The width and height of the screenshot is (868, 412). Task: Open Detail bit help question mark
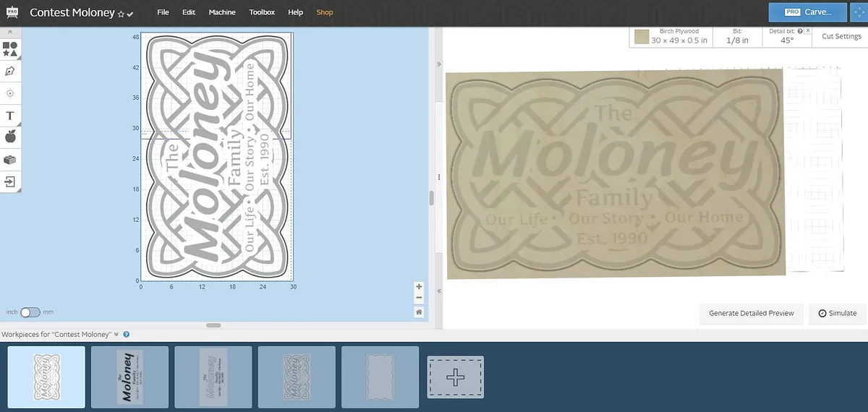click(x=799, y=32)
